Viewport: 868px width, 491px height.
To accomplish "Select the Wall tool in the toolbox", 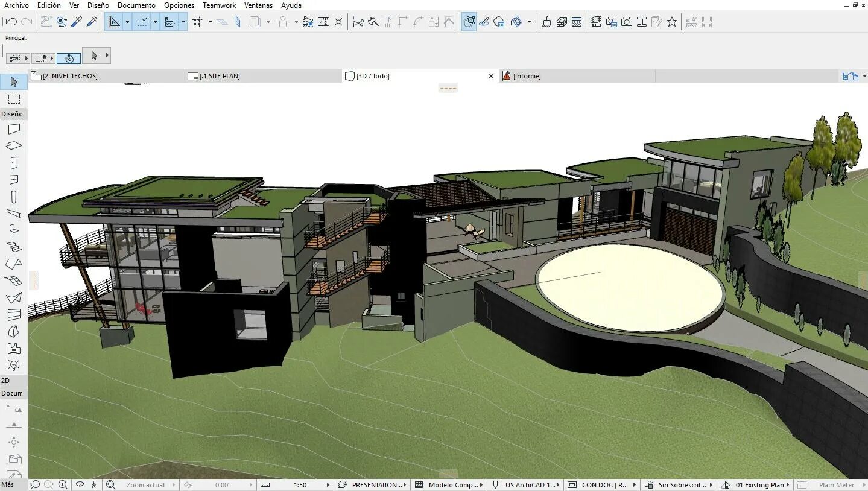I will tap(14, 128).
